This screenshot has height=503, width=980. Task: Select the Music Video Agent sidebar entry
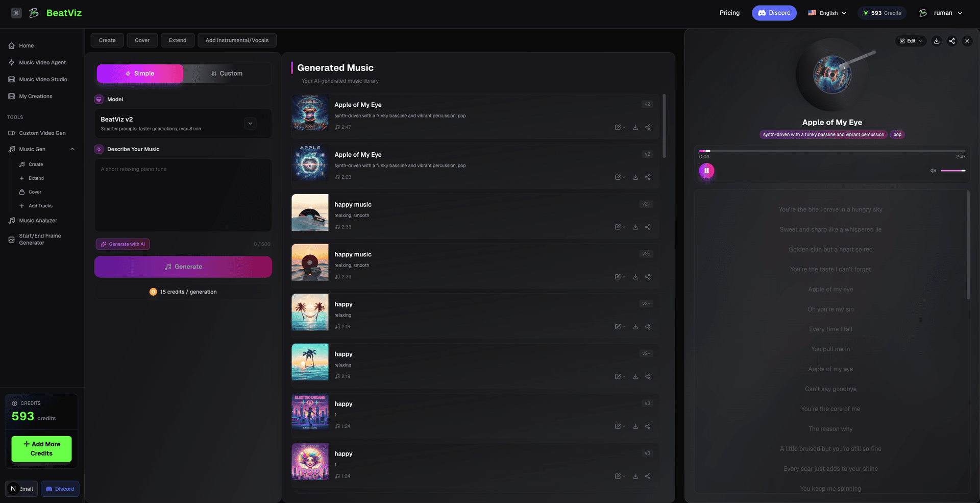click(x=42, y=62)
